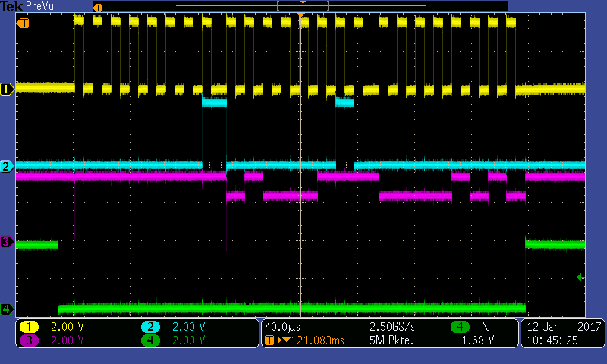Viewport: 607px width, 364px height.
Task: Click the yellow channel 1 ground marker
Action: pyautogui.click(x=7, y=89)
